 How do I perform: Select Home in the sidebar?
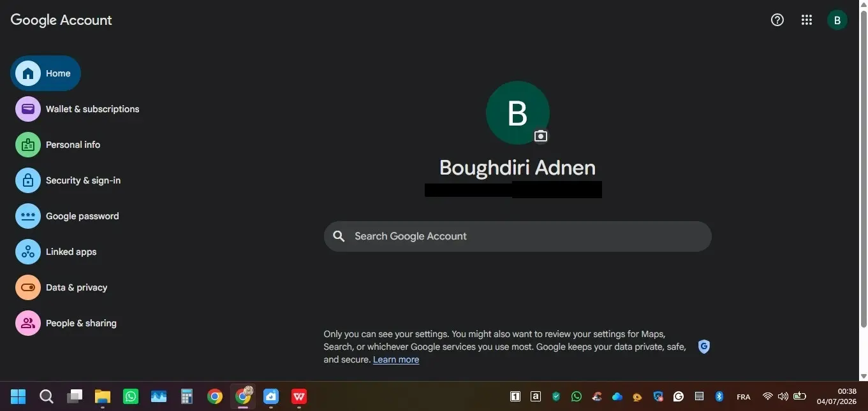pyautogui.click(x=45, y=73)
